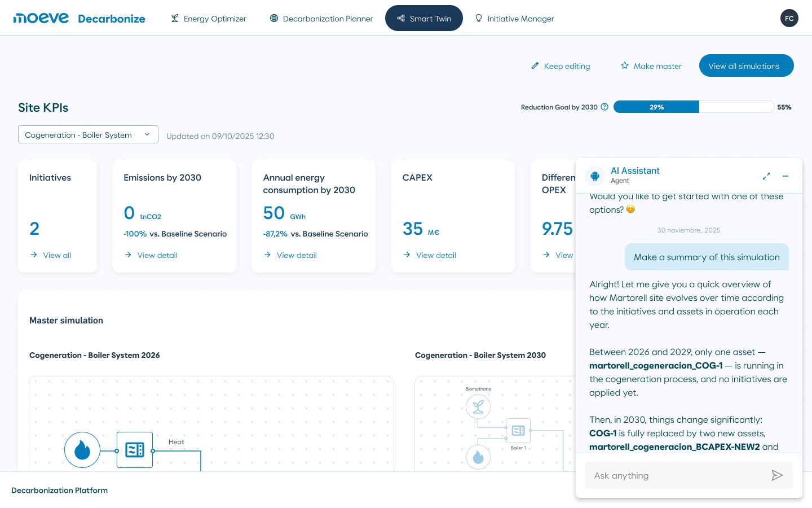Switch to Decarbonization Planner tab
The width and height of the screenshot is (812, 508).
click(x=321, y=19)
